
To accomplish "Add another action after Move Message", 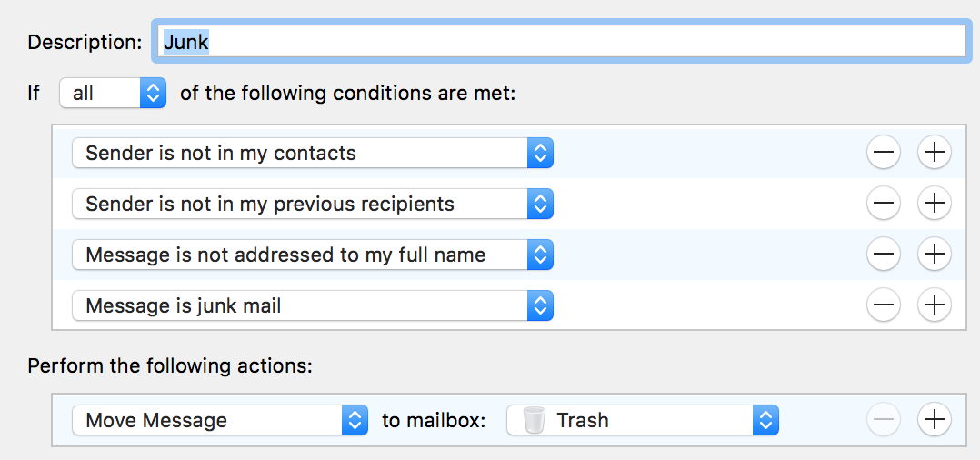I will coord(934,420).
